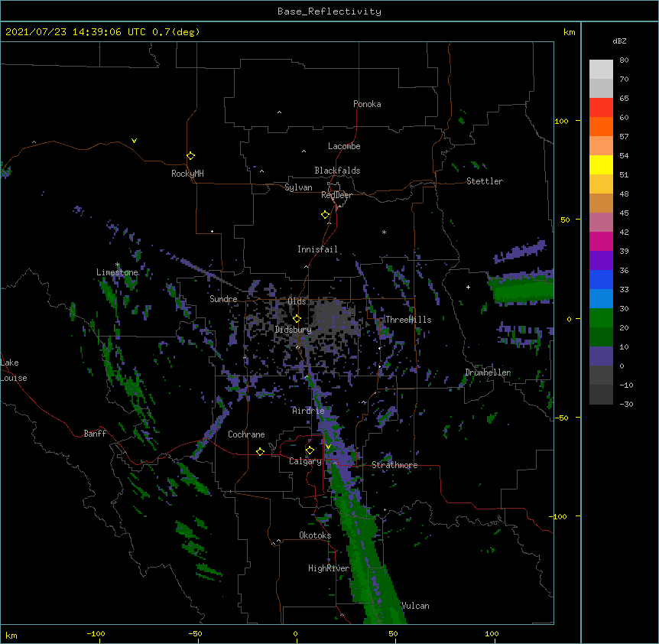The width and height of the screenshot is (659, 644).
Task: Click the purple 10 dBZ legend swatch
Action: [x=601, y=356]
